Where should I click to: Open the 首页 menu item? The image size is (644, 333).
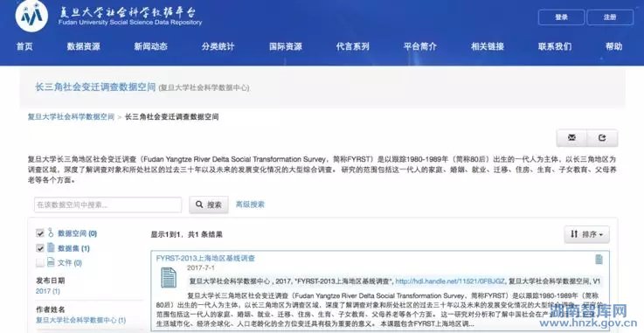tap(24, 46)
